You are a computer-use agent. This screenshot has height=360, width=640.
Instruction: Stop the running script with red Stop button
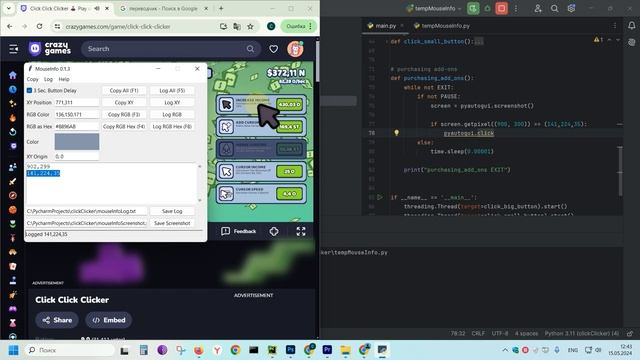[x=502, y=8]
